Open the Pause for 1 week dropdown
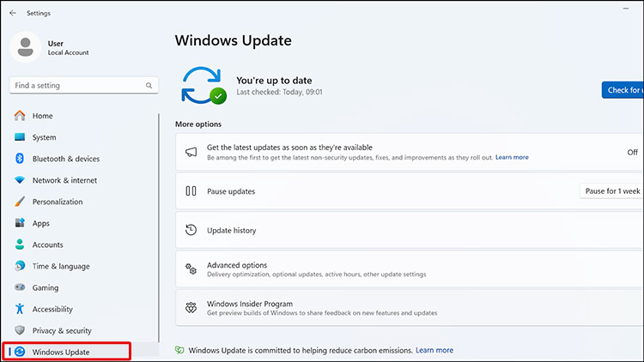Image resolution: width=644 pixels, height=362 pixels. [x=611, y=191]
